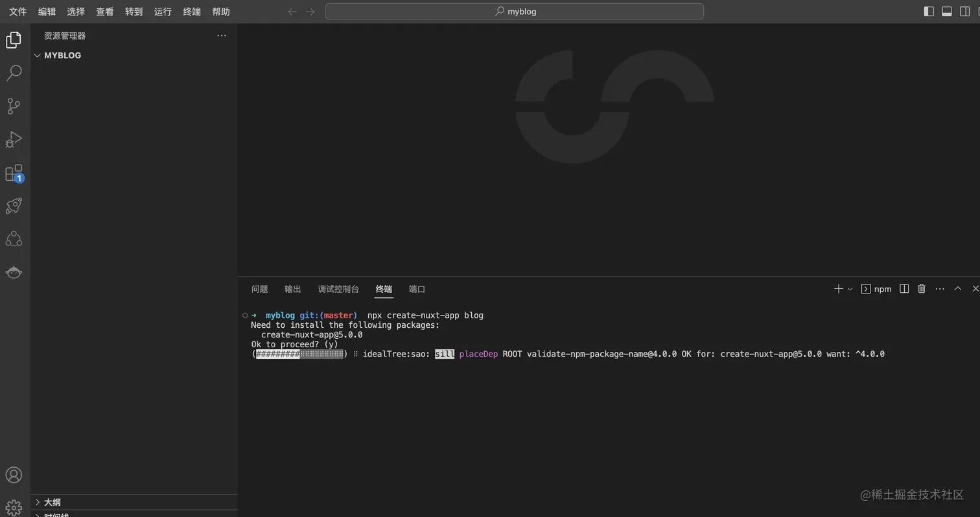Close the terminal panel
The width and height of the screenshot is (980, 517).
tap(975, 289)
